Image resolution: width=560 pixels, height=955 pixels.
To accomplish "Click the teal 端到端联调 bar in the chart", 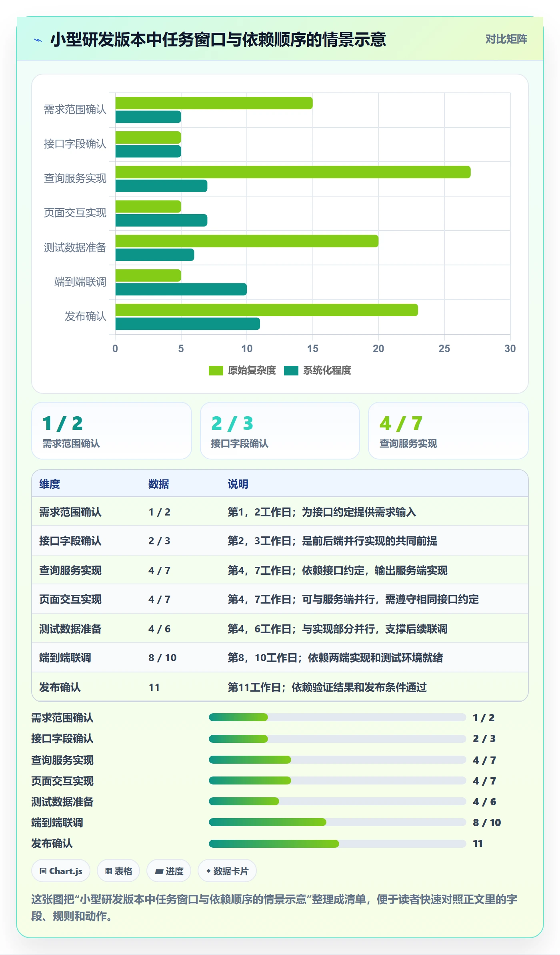I will 181,289.
